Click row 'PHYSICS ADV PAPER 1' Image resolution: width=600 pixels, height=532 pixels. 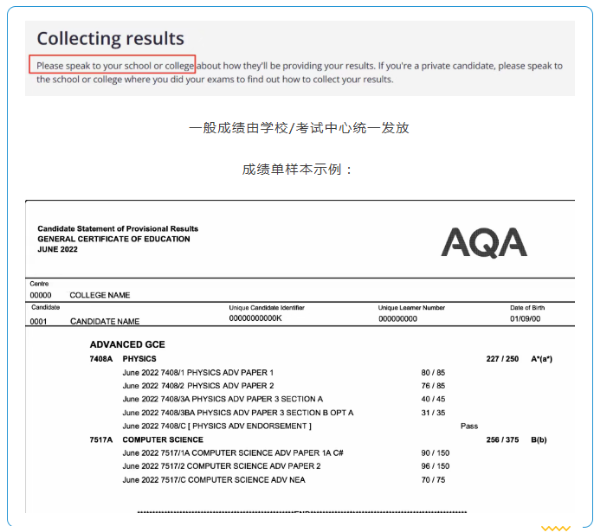[x=198, y=372]
